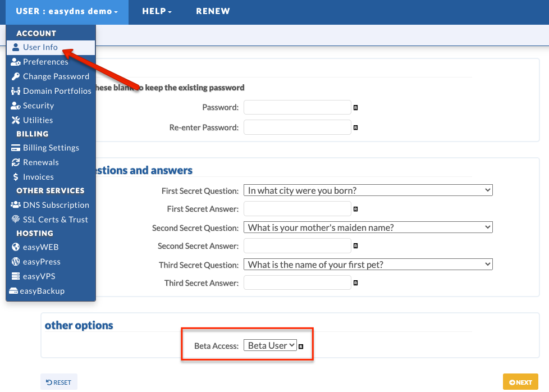Click the 'Third Secret Question:' label
This screenshot has width=549, height=392.
(x=199, y=265)
